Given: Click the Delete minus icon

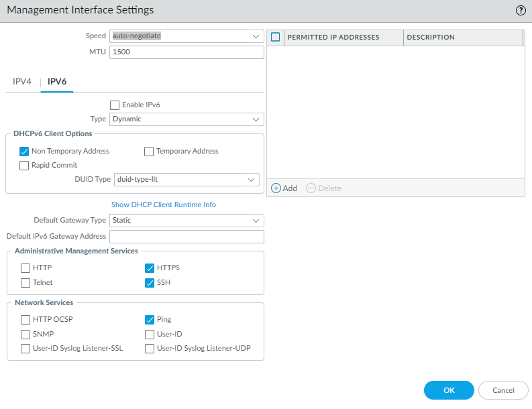Looking at the screenshot, I should pyautogui.click(x=311, y=188).
